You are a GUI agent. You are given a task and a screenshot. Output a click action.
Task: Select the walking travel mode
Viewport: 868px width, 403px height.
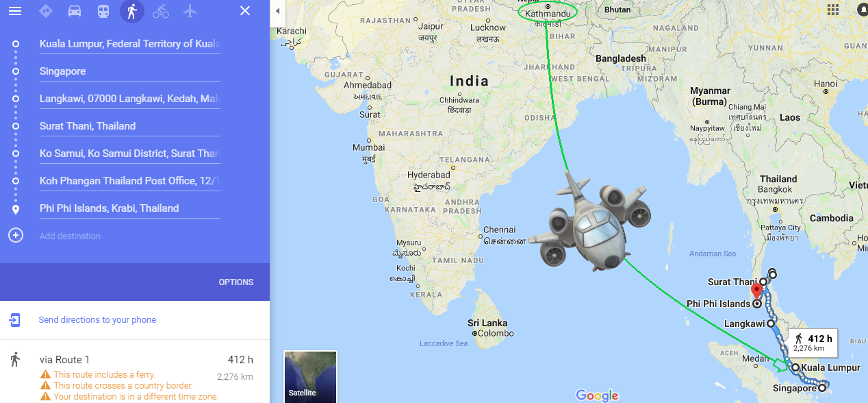tap(132, 11)
